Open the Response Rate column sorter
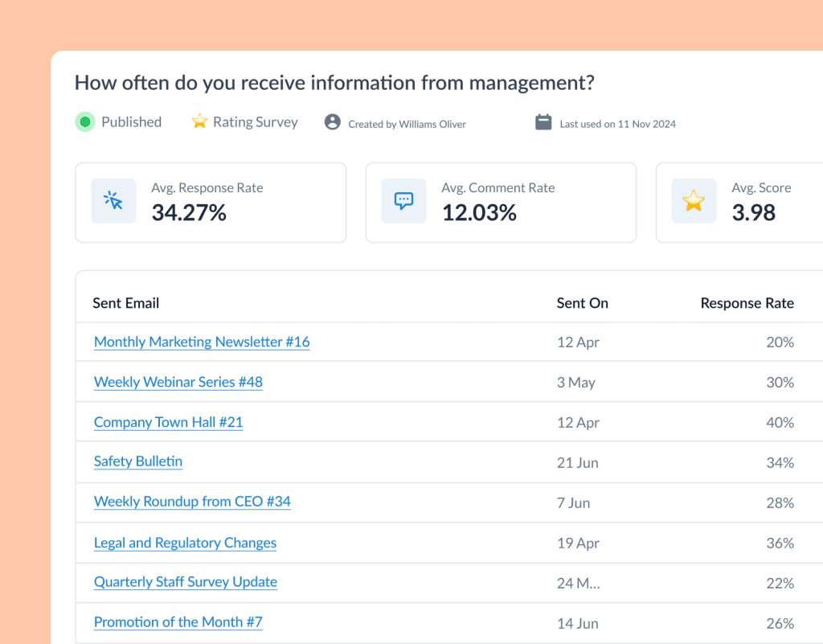Screen dimensions: 823x644 coord(747,303)
